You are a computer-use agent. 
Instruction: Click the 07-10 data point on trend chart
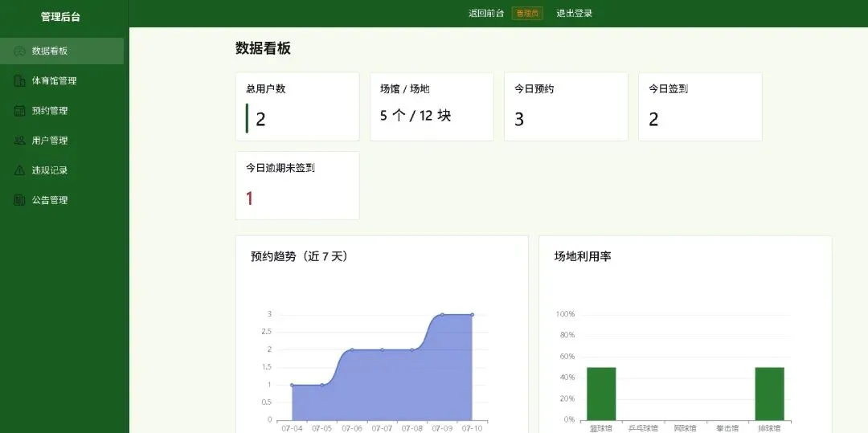[x=473, y=315]
